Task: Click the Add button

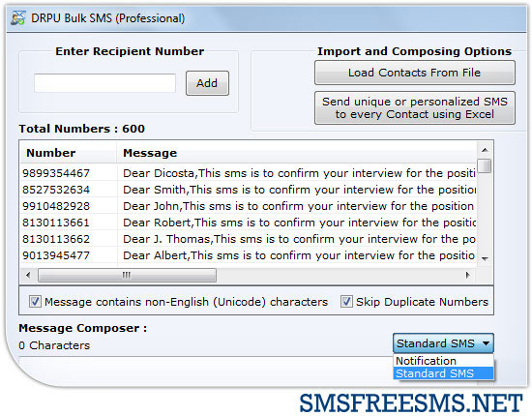Action: pyautogui.click(x=207, y=83)
